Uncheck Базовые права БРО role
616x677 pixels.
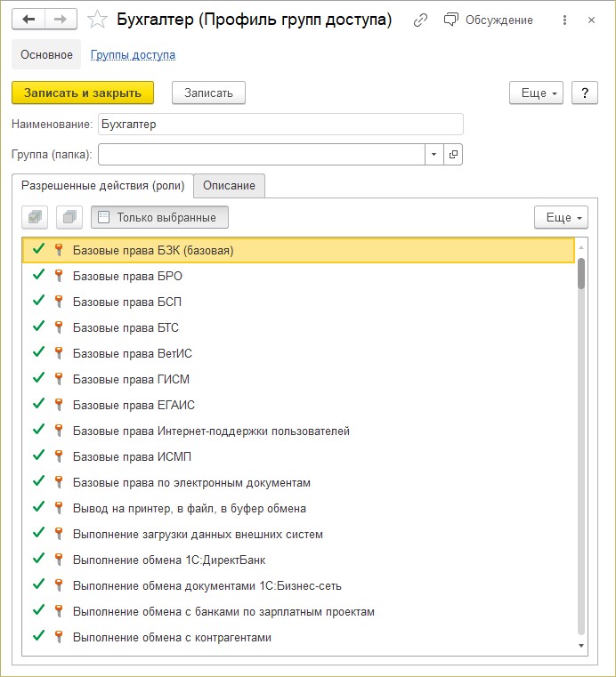click(39, 276)
